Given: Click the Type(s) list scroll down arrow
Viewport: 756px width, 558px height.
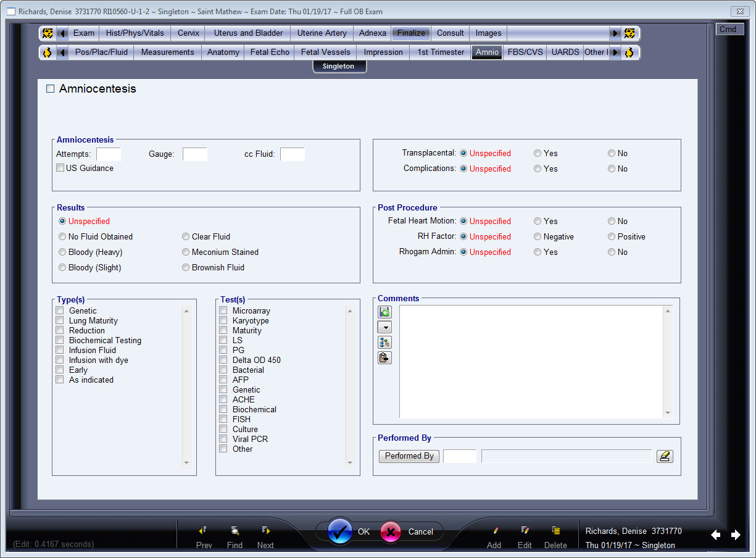Looking at the screenshot, I should (x=187, y=462).
